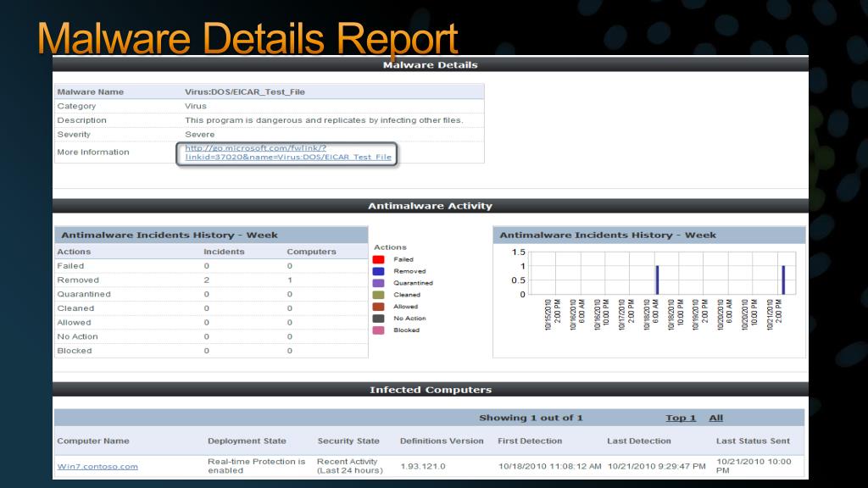Click the No Action row label in table

pyautogui.click(x=77, y=336)
